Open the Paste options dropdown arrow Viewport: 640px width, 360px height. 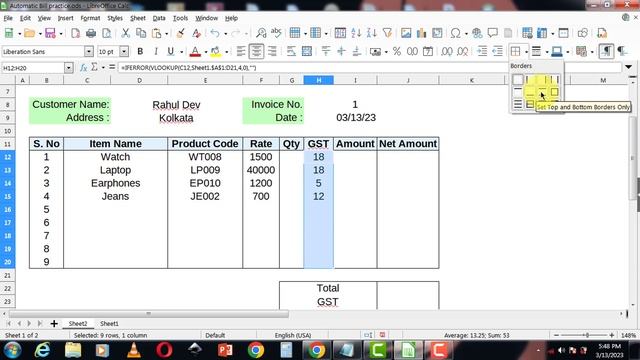167,33
